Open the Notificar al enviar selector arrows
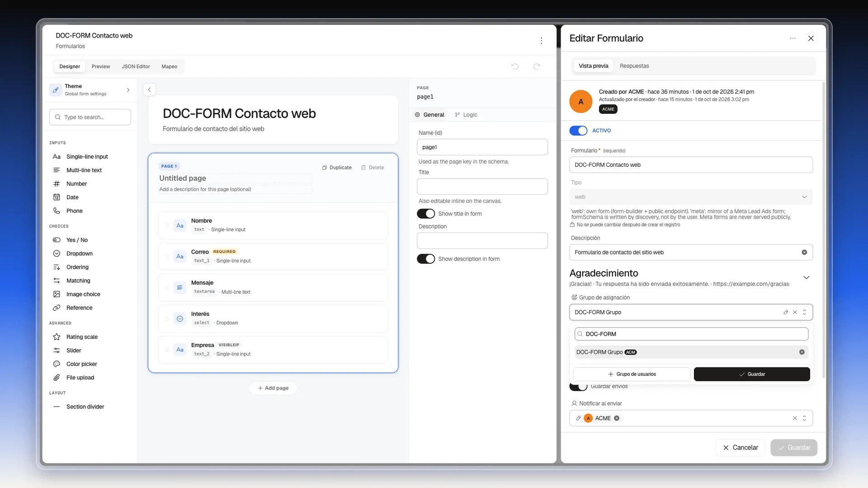Image resolution: width=868 pixels, height=488 pixels. (804, 418)
